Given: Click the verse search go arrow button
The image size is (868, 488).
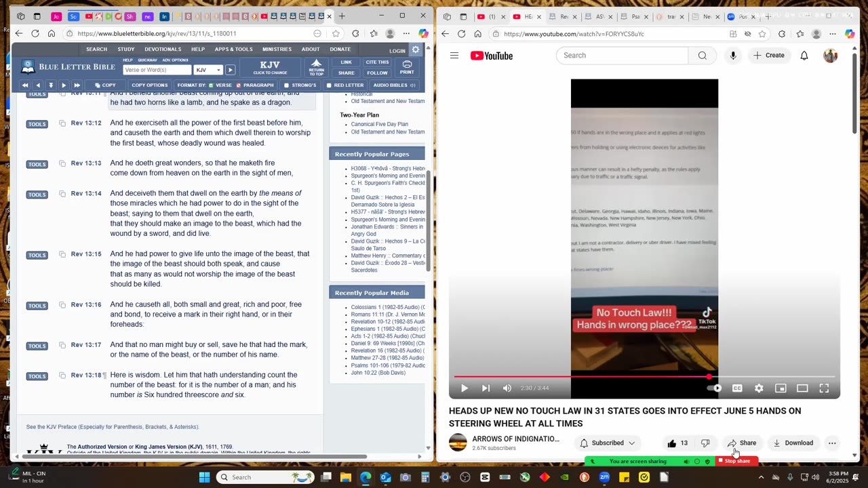Looking at the screenshot, I should 231,70.
